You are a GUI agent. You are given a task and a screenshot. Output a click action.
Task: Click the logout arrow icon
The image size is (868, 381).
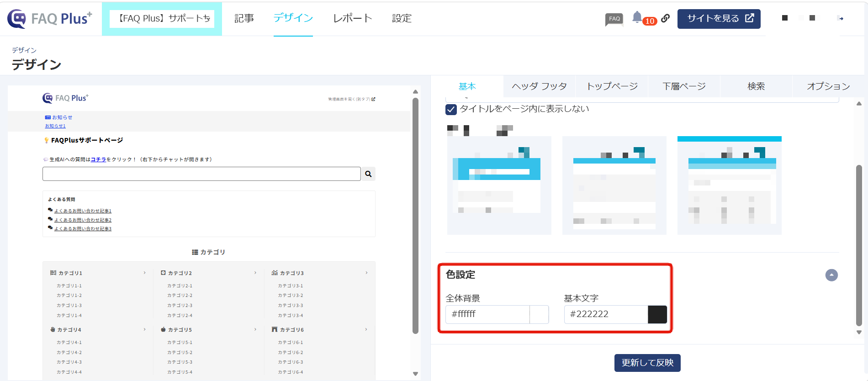(x=841, y=18)
